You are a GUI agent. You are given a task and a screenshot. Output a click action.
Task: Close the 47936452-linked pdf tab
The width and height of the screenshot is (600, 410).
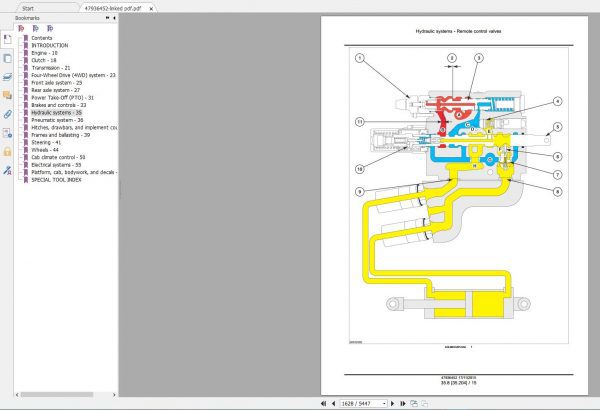pos(151,8)
